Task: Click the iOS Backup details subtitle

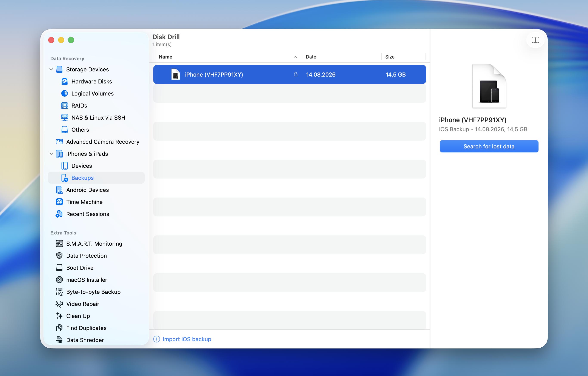Action: 483,129
